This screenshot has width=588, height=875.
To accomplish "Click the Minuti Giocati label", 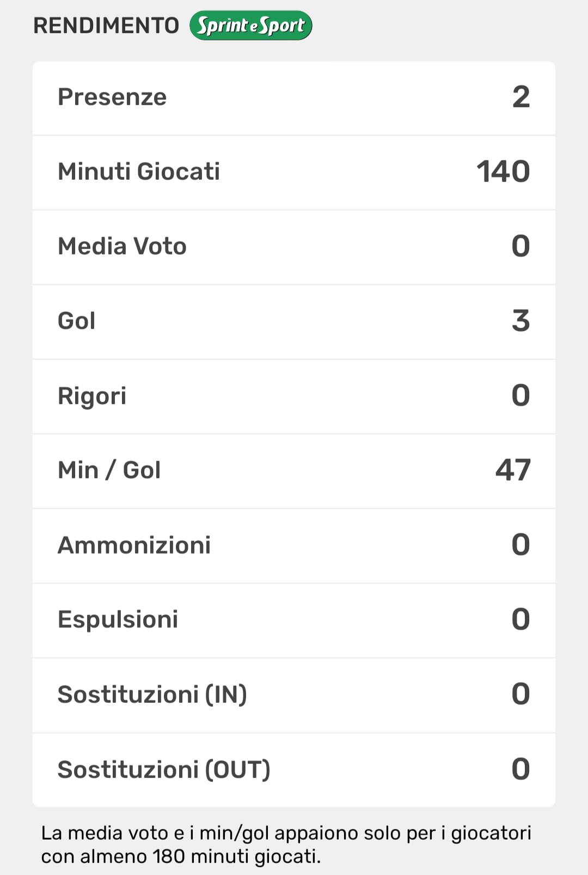I will click(139, 172).
